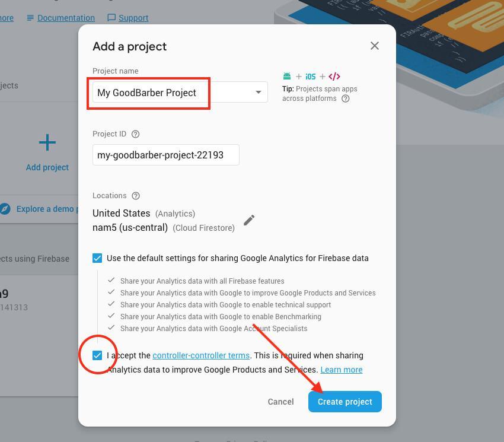Click Learn more about Analytics sharing
The height and width of the screenshot is (442, 504).
pyautogui.click(x=342, y=370)
